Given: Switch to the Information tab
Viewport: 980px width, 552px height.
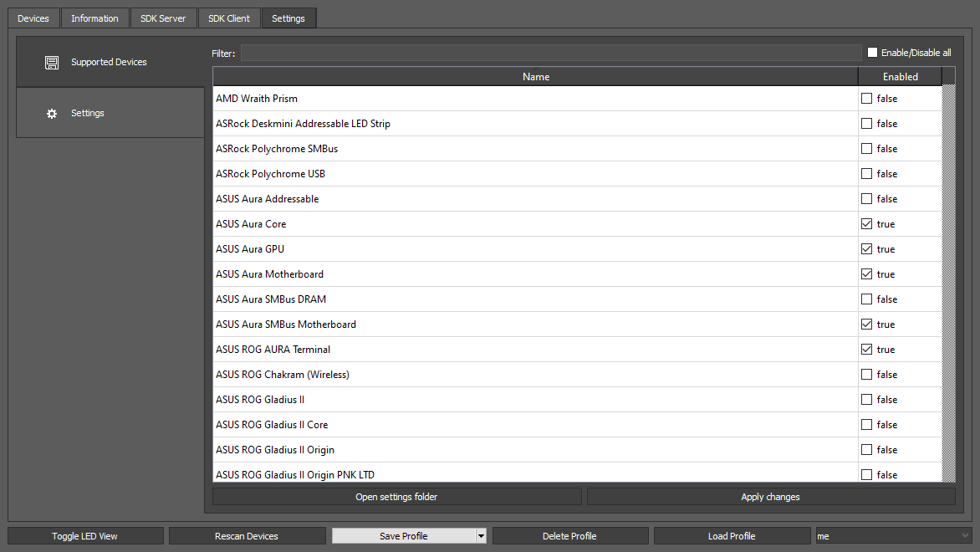Looking at the screenshot, I should [94, 18].
